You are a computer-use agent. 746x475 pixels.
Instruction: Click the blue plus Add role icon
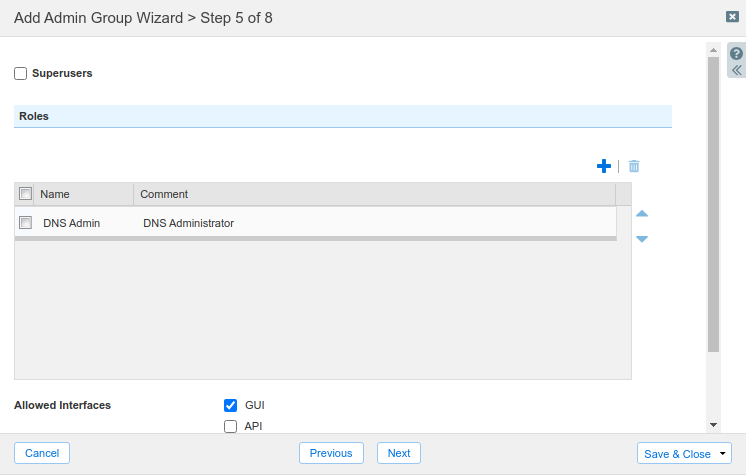[x=603, y=166]
